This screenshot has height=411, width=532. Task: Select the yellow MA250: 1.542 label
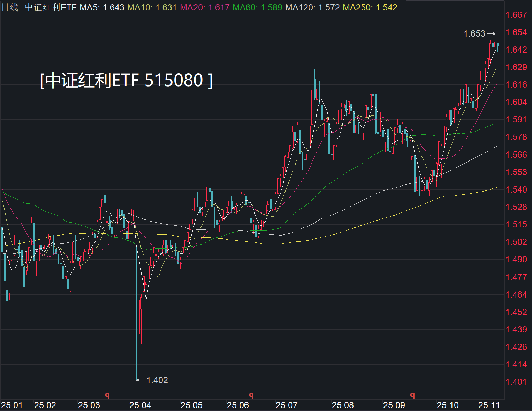[370, 7]
